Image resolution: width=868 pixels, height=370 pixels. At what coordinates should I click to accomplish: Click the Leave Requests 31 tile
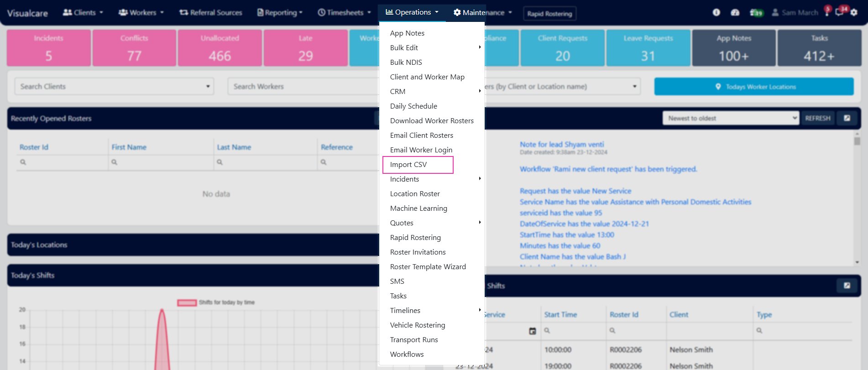tap(648, 48)
